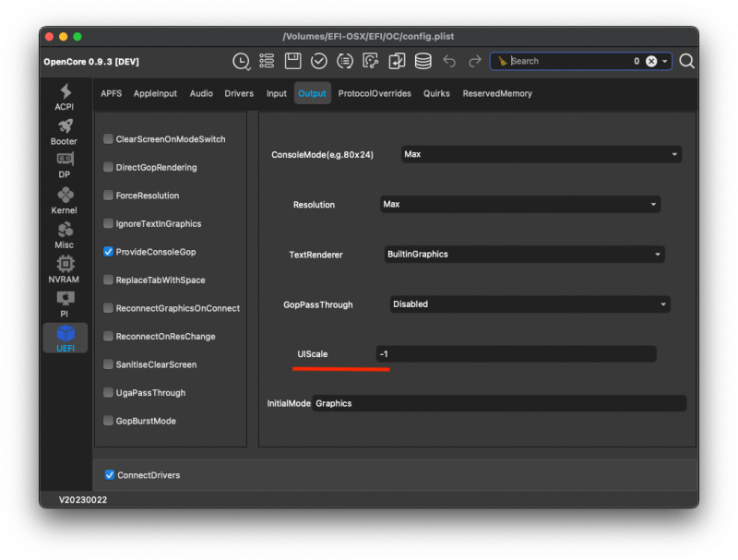Uncheck the ConnectDrivers checkbox
This screenshot has width=738, height=560.
(x=110, y=475)
